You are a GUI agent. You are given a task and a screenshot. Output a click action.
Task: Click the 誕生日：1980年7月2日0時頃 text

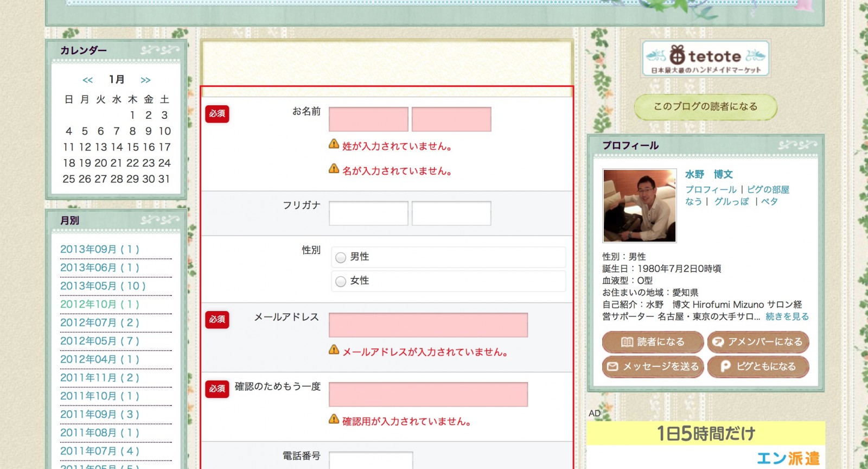pyautogui.click(x=662, y=269)
